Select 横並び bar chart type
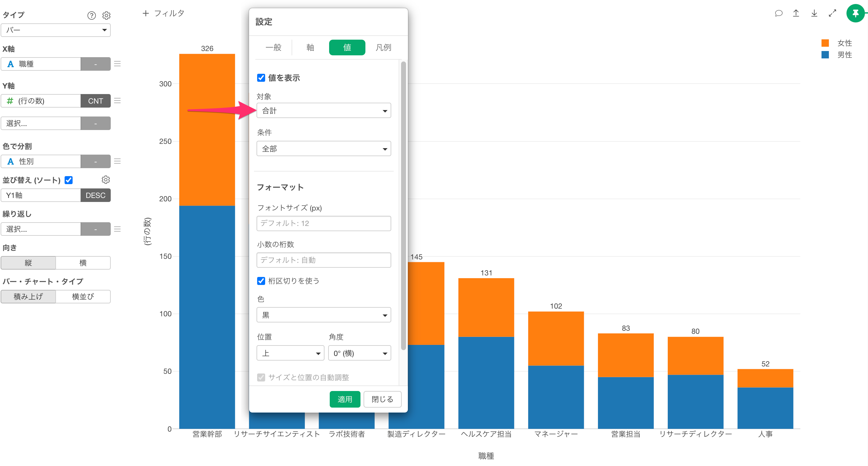This screenshot has width=868, height=466. (83, 296)
